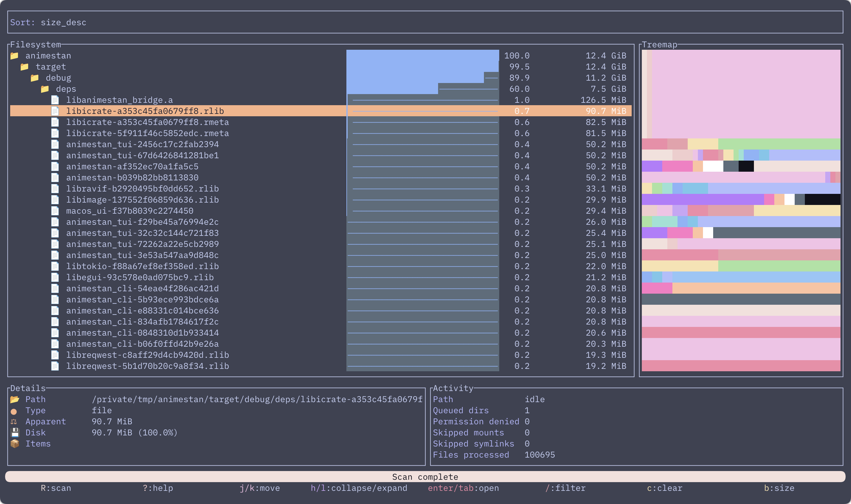This screenshot has width=851, height=504.
Task: Click the h/l:collapse/expand hint
Action: point(359,488)
